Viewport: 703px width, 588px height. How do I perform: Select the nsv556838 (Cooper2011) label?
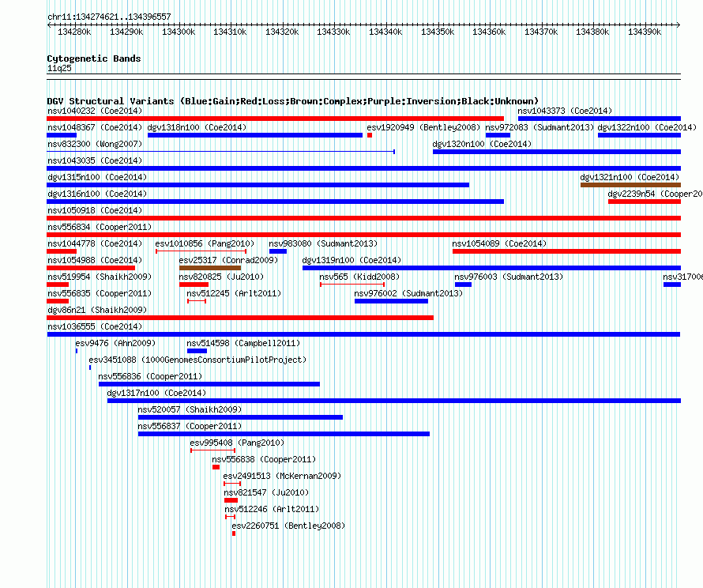264,459
